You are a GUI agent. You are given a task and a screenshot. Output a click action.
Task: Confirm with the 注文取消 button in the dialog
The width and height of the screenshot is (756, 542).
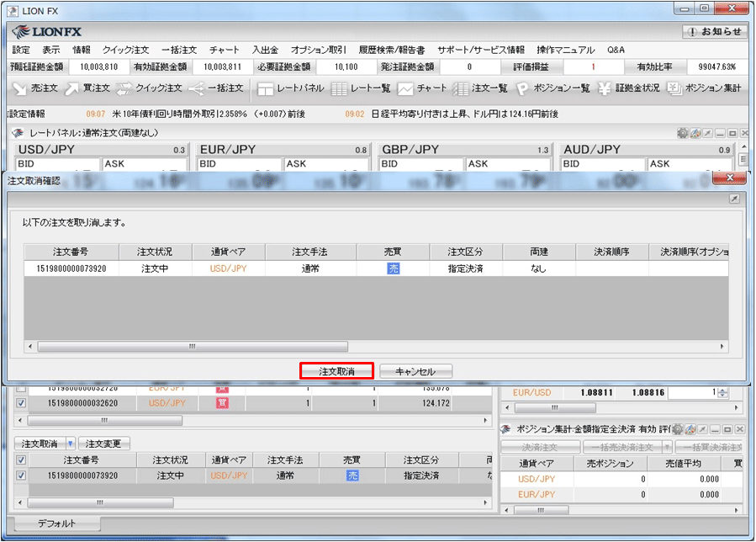336,371
